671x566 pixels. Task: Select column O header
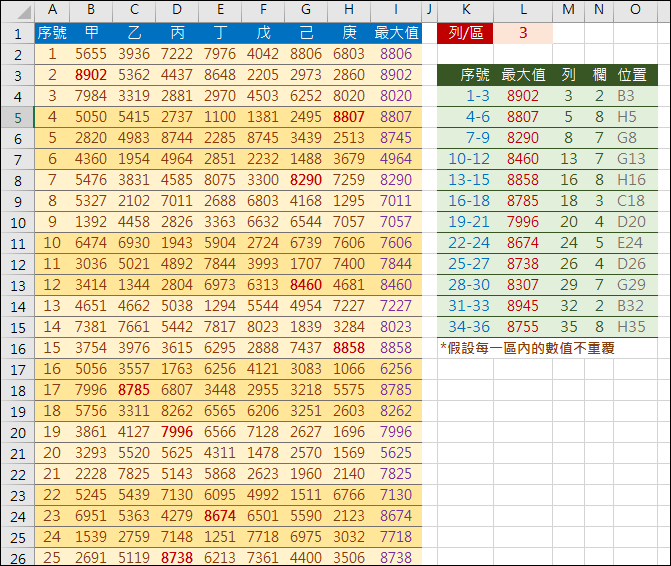point(635,10)
